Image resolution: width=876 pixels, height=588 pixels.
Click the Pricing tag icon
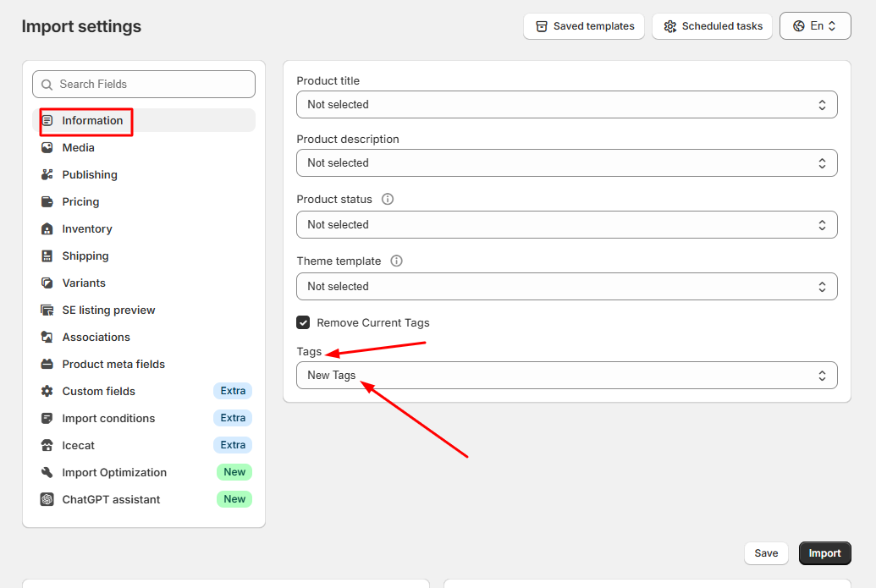(47, 201)
